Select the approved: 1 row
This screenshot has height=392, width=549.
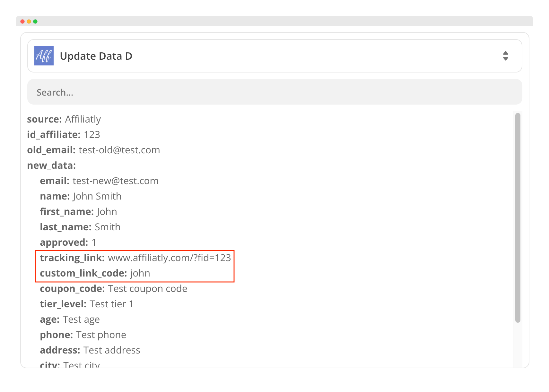[x=68, y=243]
